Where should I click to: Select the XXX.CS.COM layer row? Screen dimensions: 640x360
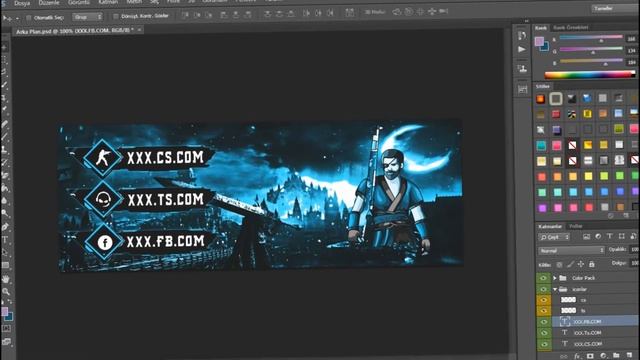595,344
